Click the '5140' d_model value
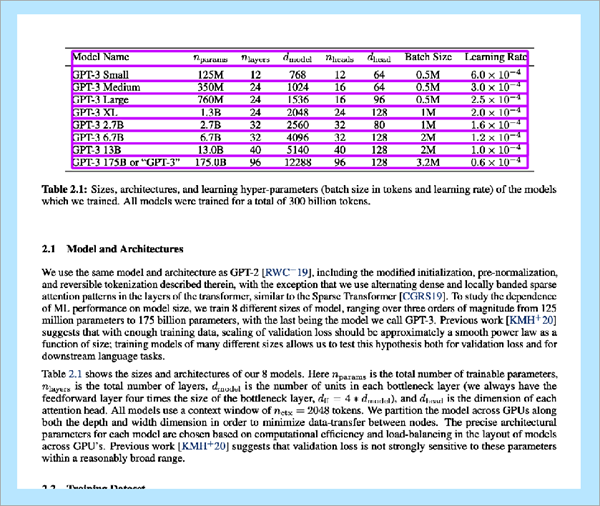This screenshot has height=506, width=600. 298,150
